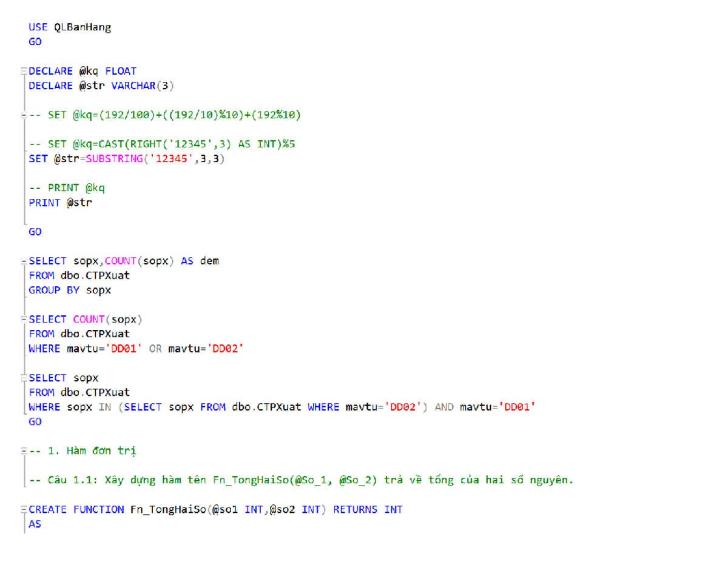The height and width of the screenshot is (562, 728).
Task: Click the GO directly below USE QLBanHang
Action: point(35,42)
